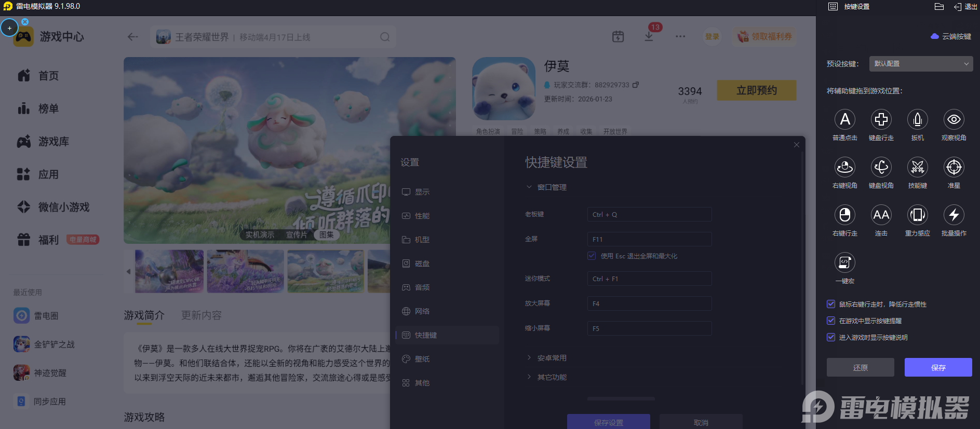
Task: Open 云端按键 cloud key mappings
Action: pos(951,36)
